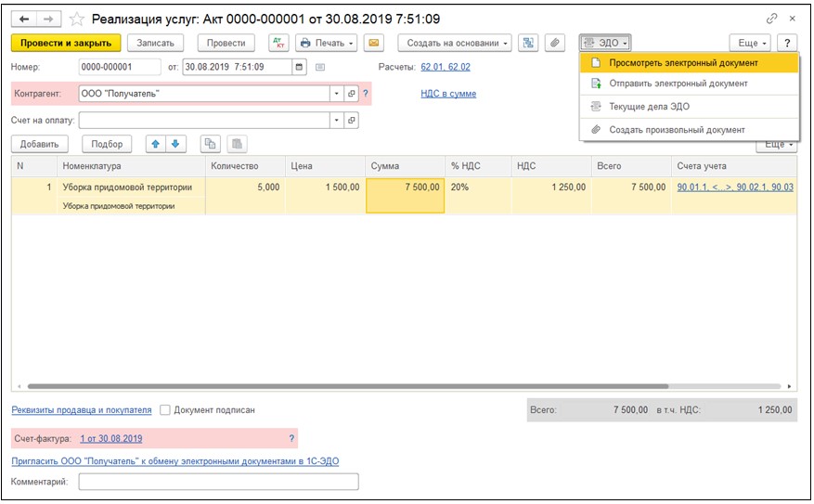The width and height of the screenshot is (814, 504).
Task: Click the favorites star icon
Action: click(77, 19)
